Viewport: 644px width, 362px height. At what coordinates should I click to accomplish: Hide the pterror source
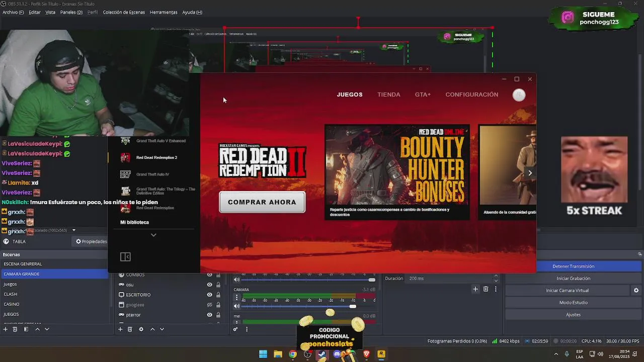[209, 315]
